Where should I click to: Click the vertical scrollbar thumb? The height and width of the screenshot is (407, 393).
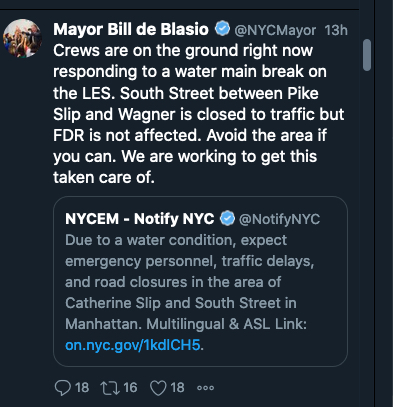367,55
